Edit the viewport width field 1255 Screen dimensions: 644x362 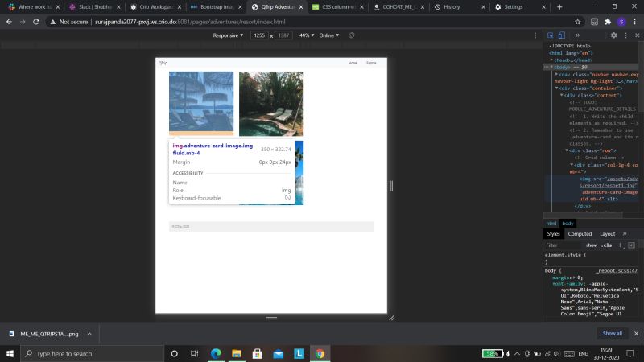259,35
